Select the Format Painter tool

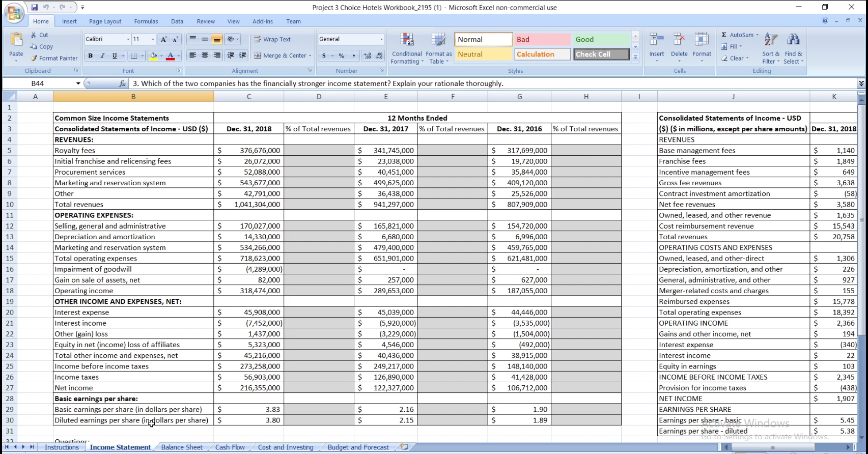click(54, 58)
